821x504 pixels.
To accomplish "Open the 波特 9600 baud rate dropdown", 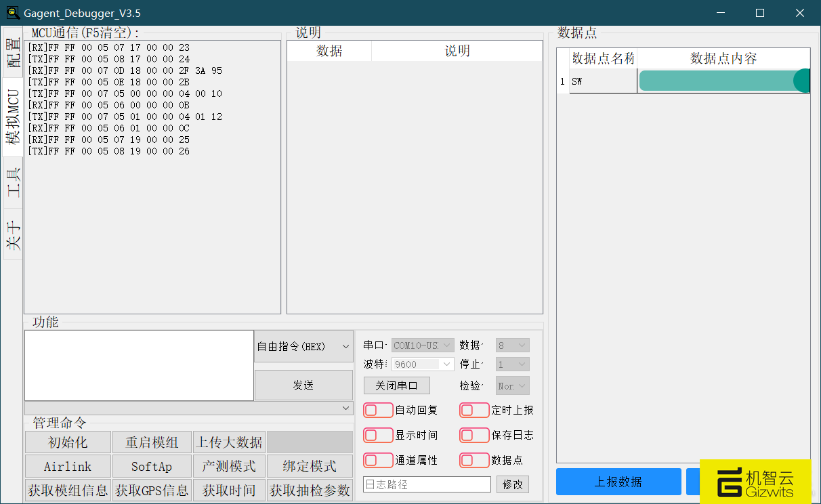I will click(423, 364).
